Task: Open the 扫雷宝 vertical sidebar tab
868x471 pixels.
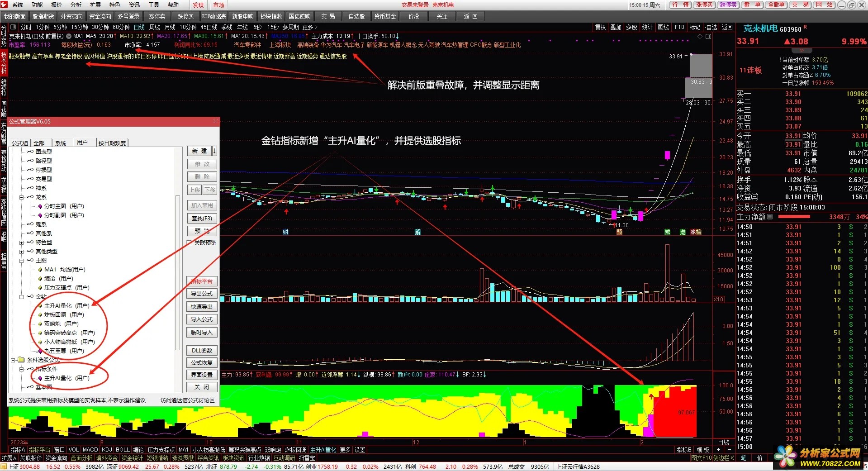Action: coord(4,261)
